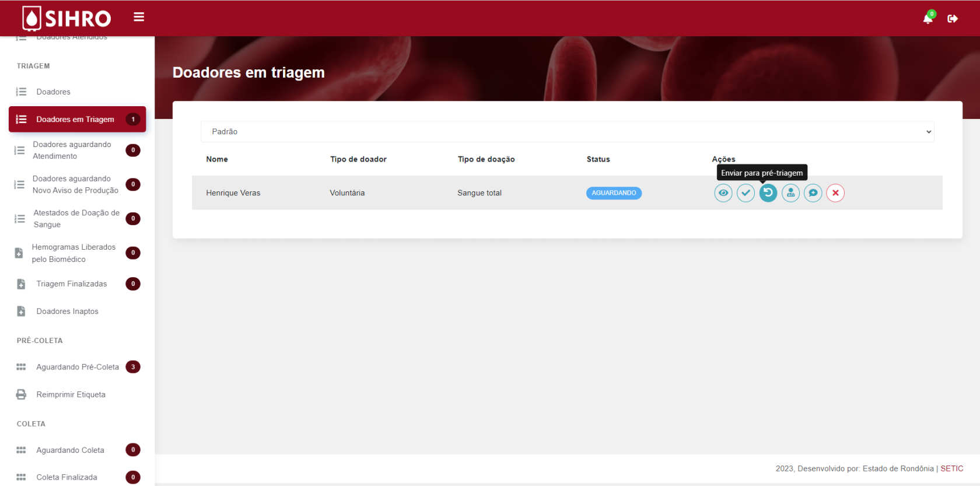980x486 pixels.
Task: Open Triagem Finalizadas menu item
Action: 77,284
